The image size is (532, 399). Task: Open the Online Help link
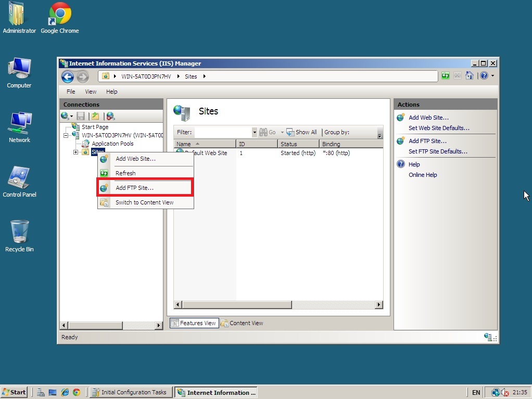click(423, 175)
